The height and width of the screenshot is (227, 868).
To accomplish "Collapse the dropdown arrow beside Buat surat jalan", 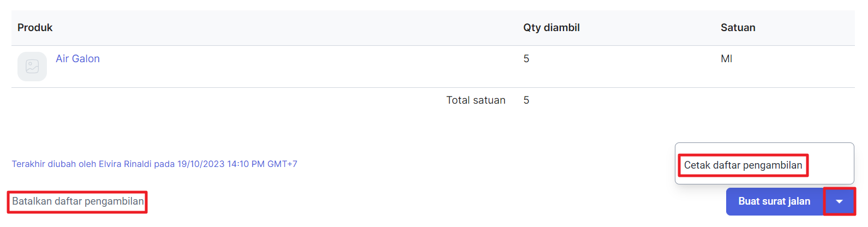I will [839, 201].
